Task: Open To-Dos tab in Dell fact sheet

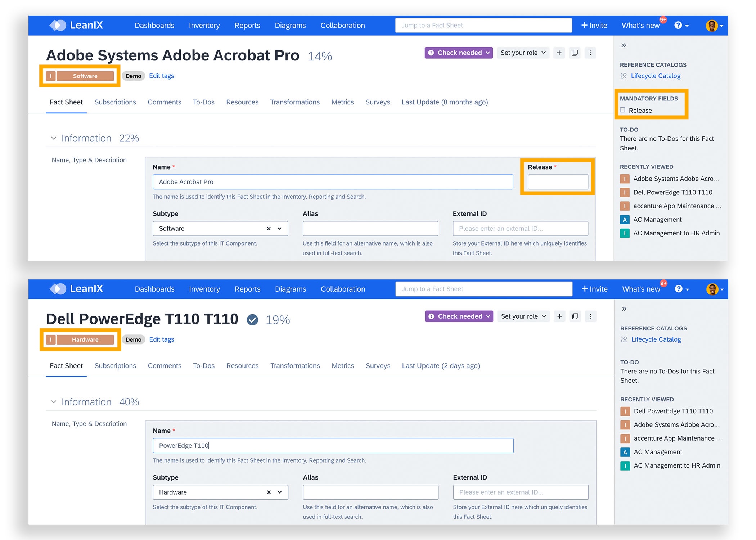Action: tap(204, 366)
